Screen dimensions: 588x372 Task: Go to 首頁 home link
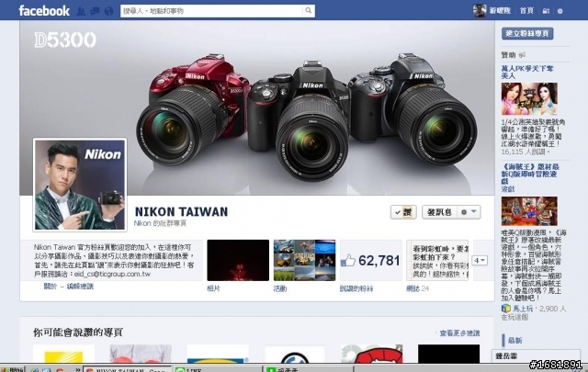[x=526, y=11]
